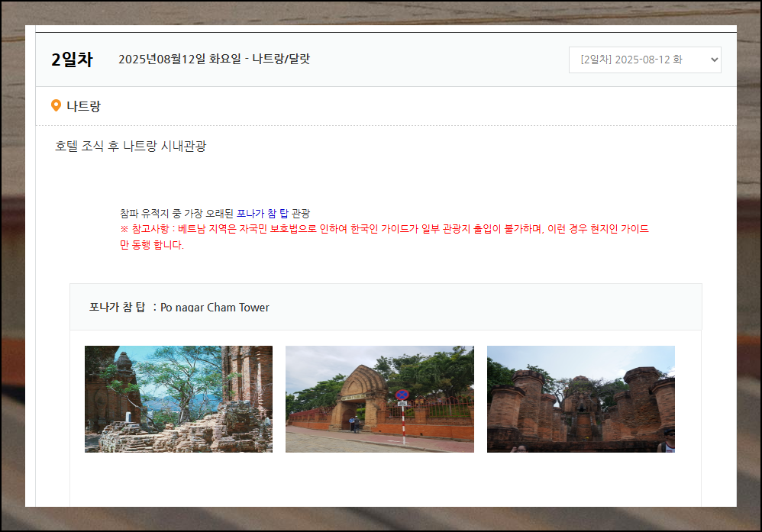762x532 pixels.
Task: Open the blue 포나가 참 탑 link
Action: [x=263, y=213]
